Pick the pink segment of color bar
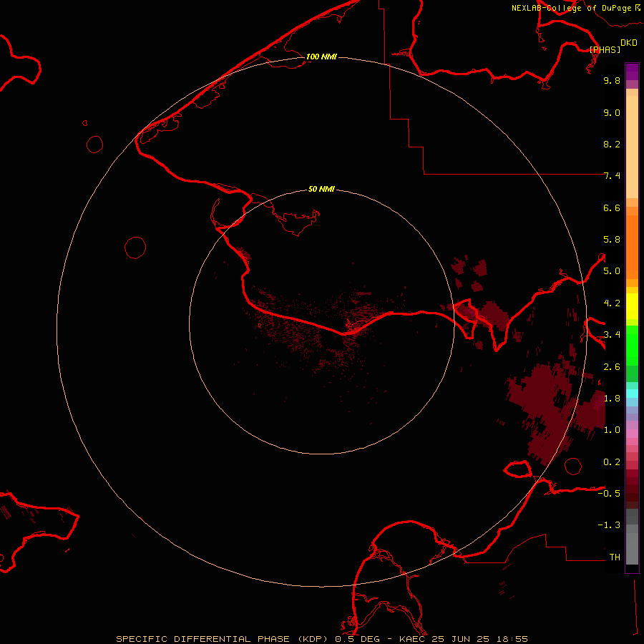Viewport: 644px width, 644px height. tap(632, 434)
